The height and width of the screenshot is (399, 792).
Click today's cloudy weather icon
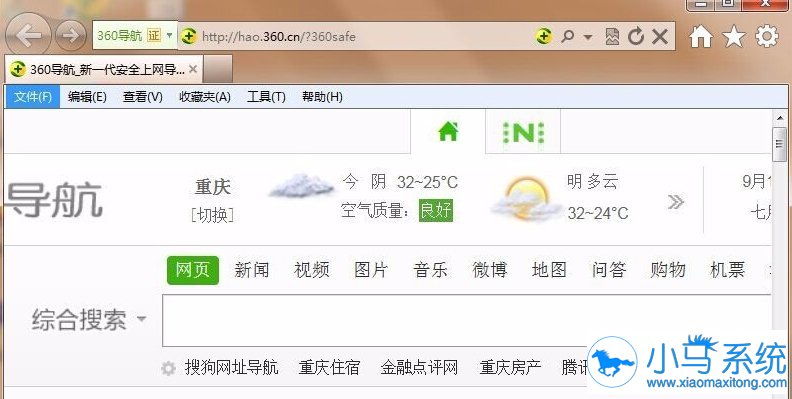tap(302, 186)
